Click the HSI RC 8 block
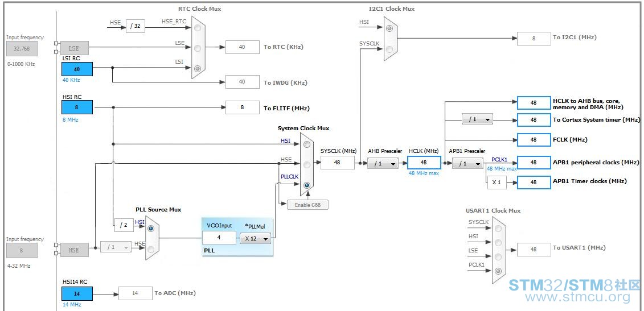The image size is (644, 311). tap(77, 107)
